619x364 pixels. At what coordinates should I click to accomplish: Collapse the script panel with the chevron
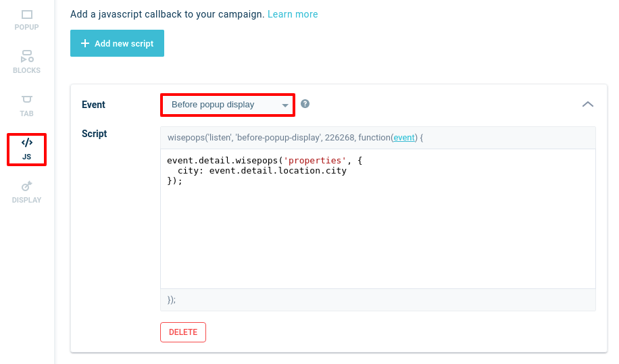(x=587, y=104)
